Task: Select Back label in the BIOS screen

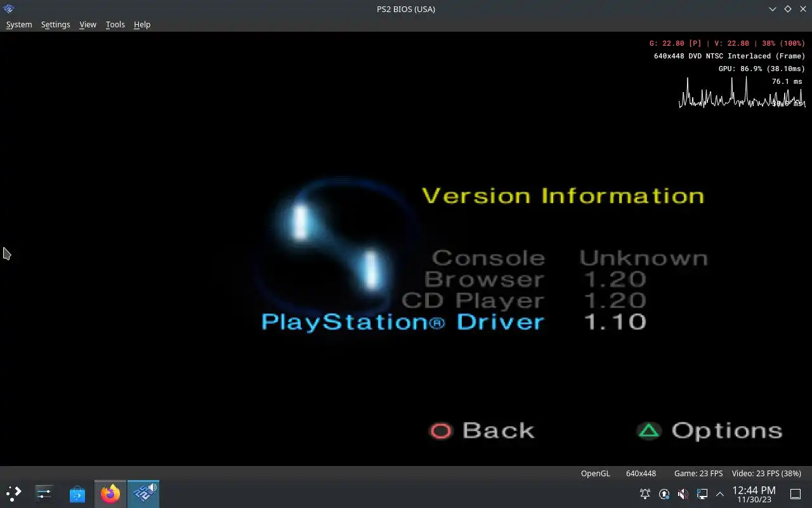Action: click(x=499, y=431)
